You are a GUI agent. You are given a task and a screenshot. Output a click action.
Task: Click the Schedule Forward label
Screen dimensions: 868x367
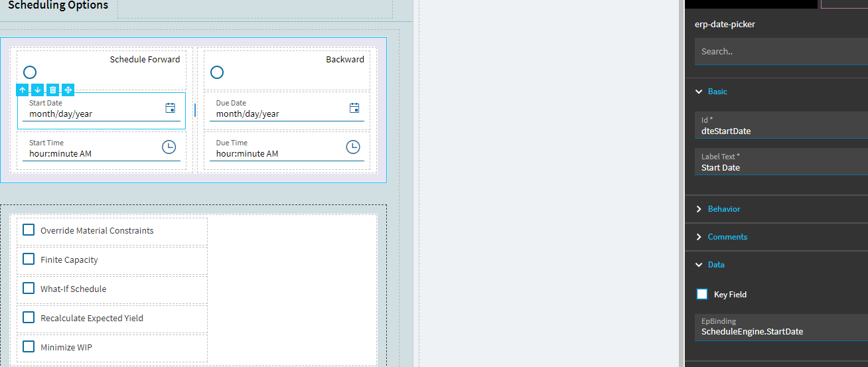click(145, 59)
